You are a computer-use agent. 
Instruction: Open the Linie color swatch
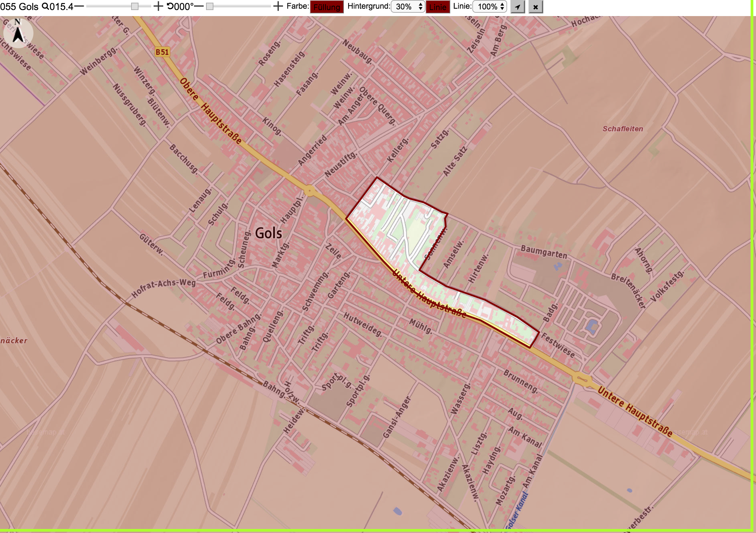(438, 7)
